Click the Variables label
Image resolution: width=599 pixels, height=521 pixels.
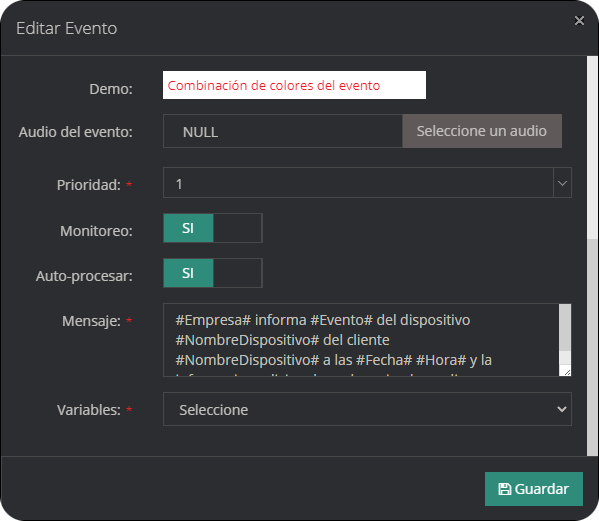(89, 410)
